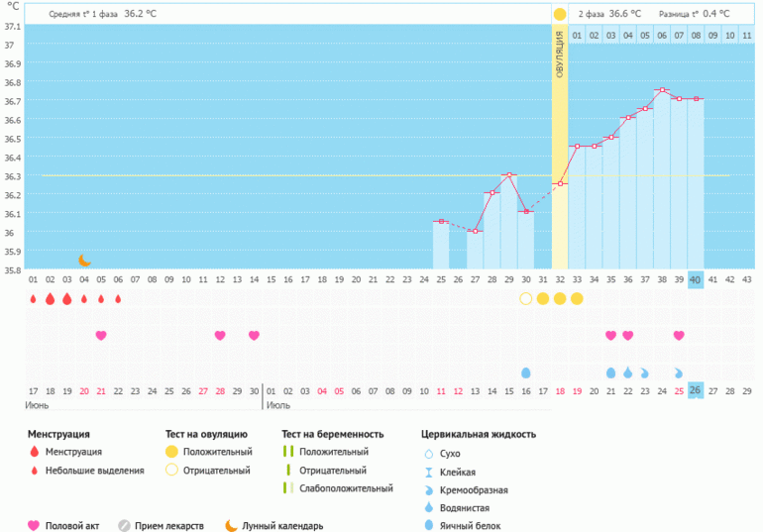
Task: Select the positive ovulation test on day 33
Action: click(577, 298)
